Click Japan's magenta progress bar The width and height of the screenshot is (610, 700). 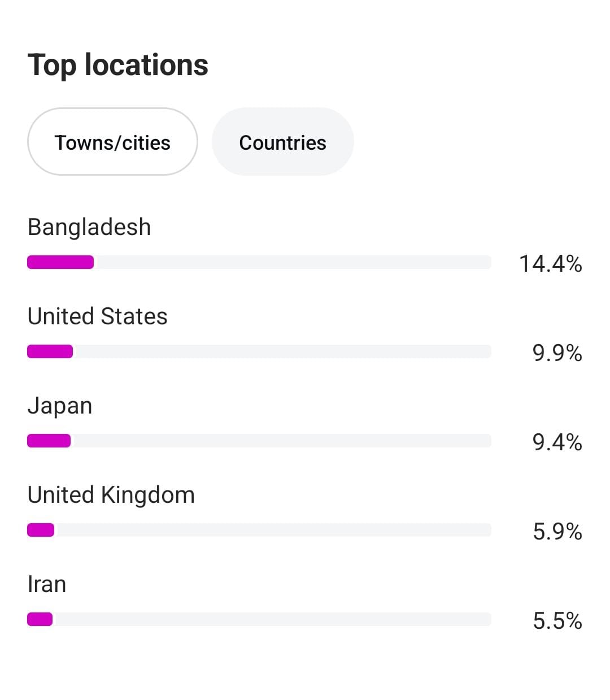[49, 441]
